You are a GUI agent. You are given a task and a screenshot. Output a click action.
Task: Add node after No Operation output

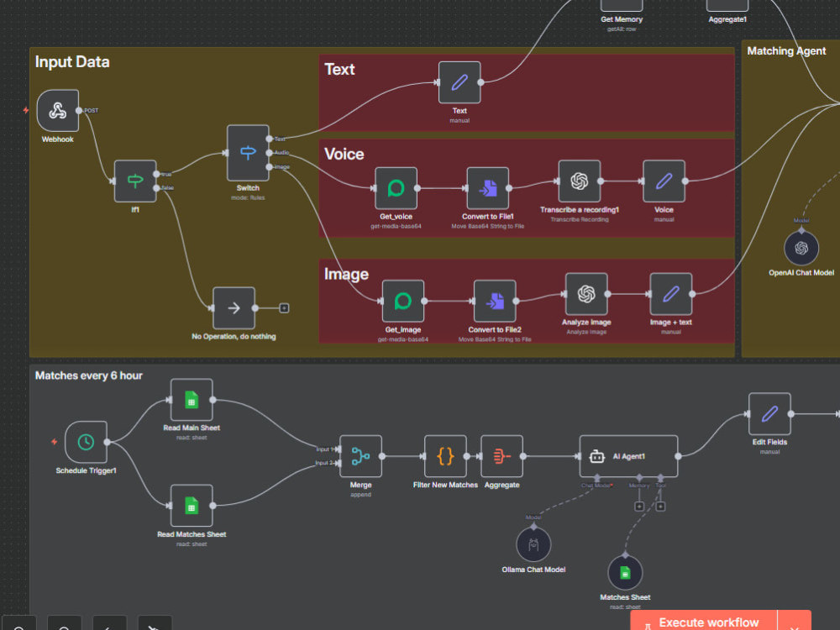[285, 308]
